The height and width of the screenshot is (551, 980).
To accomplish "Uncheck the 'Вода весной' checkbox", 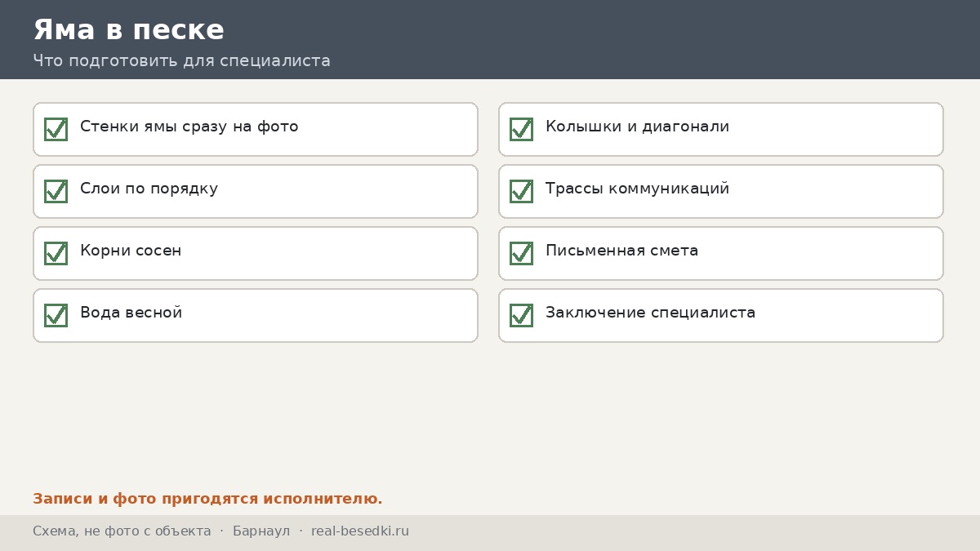I will [56, 315].
